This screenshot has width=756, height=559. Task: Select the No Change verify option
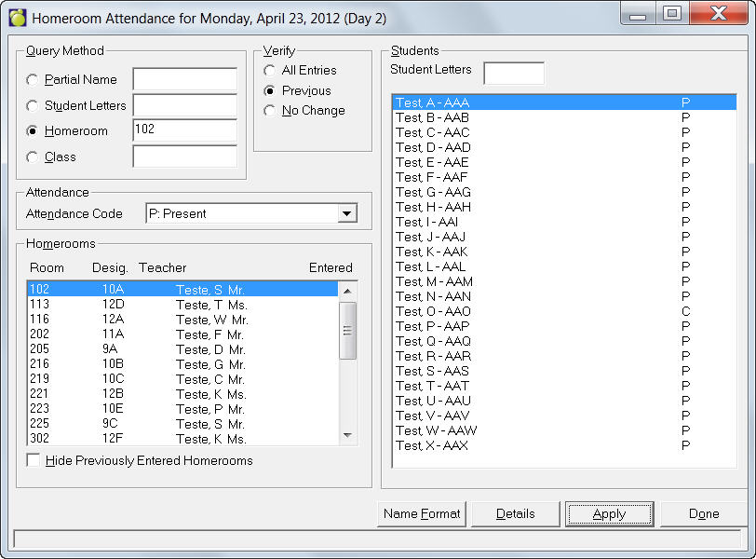270,111
